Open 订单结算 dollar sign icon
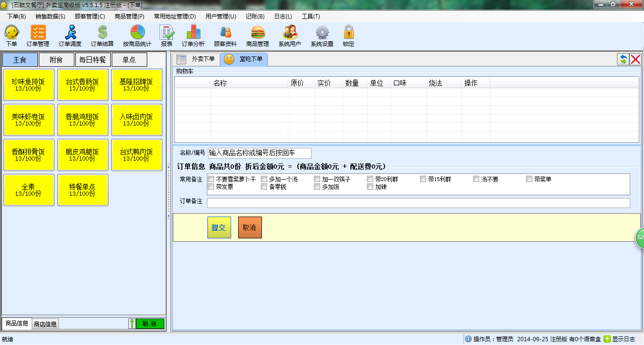This screenshot has width=644, height=345. (x=102, y=33)
